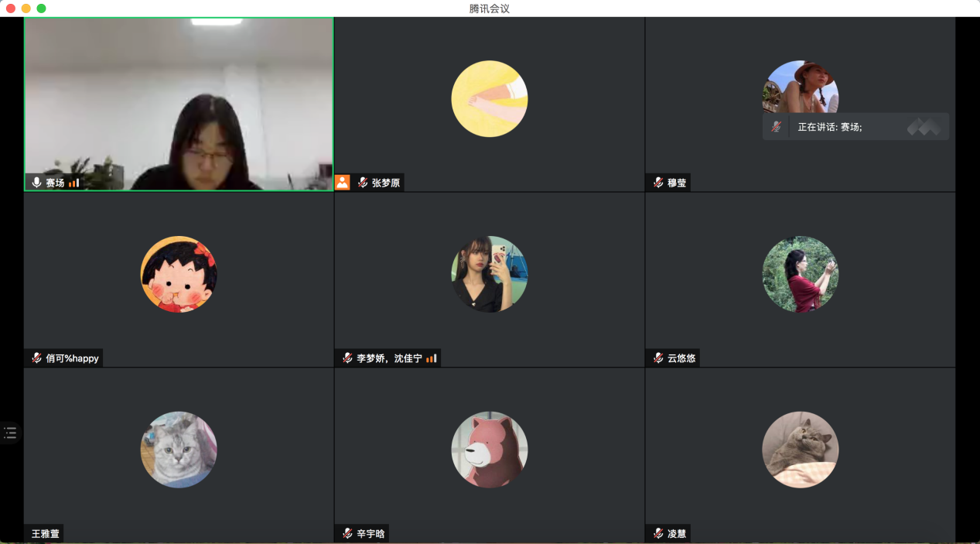Select the pink bear avatar of 辛宇晗

point(489,450)
